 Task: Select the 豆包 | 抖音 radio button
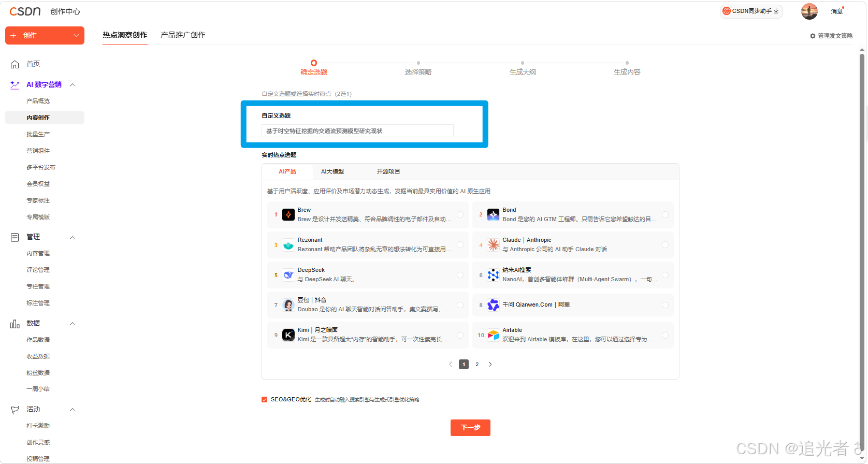click(460, 305)
